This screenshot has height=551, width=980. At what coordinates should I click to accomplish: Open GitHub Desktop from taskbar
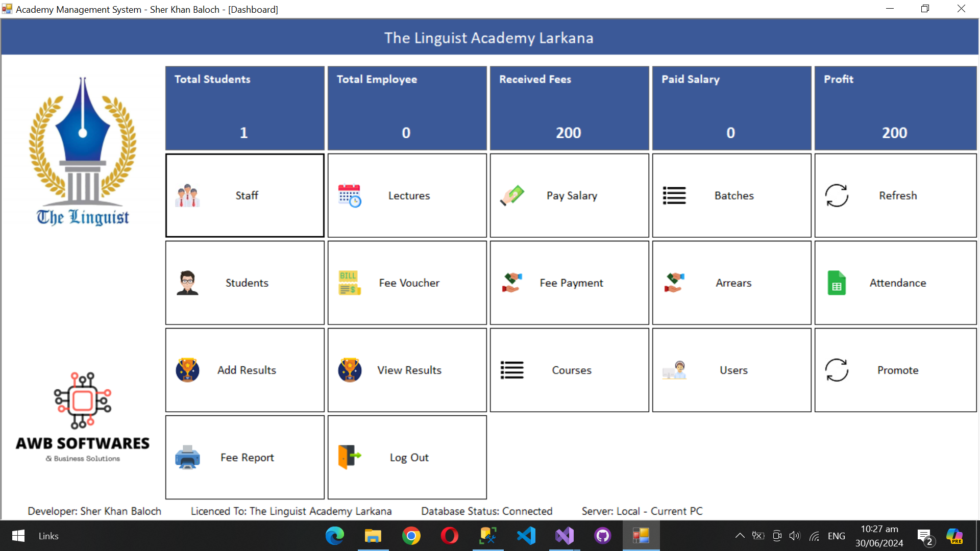[x=603, y=536]
